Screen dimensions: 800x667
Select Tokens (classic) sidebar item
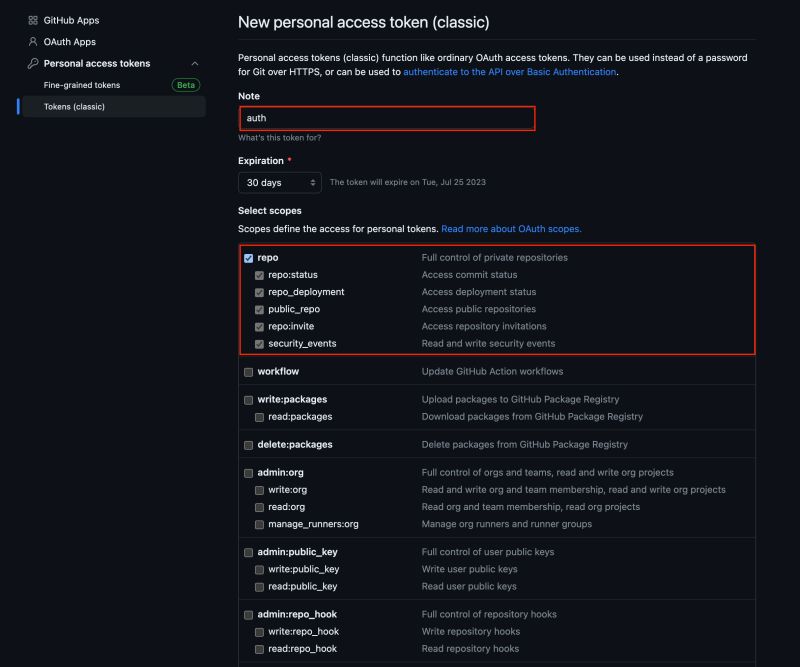click(113, 107)
